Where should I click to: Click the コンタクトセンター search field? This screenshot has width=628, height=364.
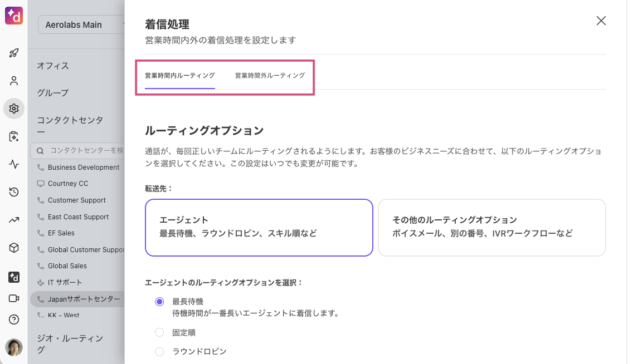(77, 150)
